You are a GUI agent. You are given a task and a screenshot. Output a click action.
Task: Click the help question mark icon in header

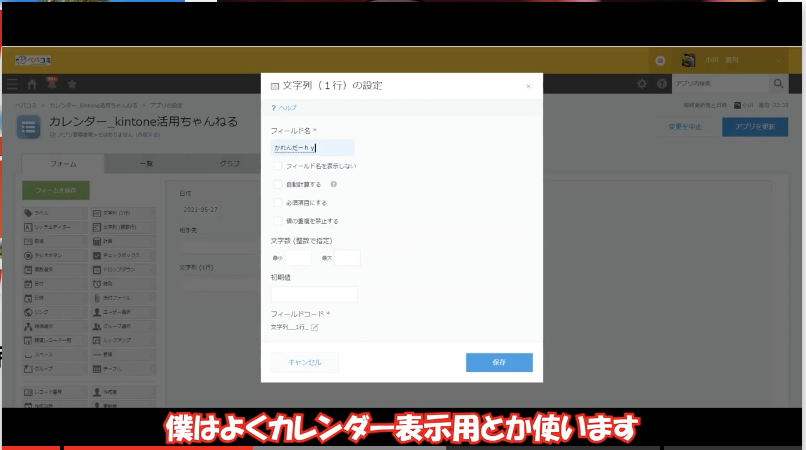pos(662,85)
